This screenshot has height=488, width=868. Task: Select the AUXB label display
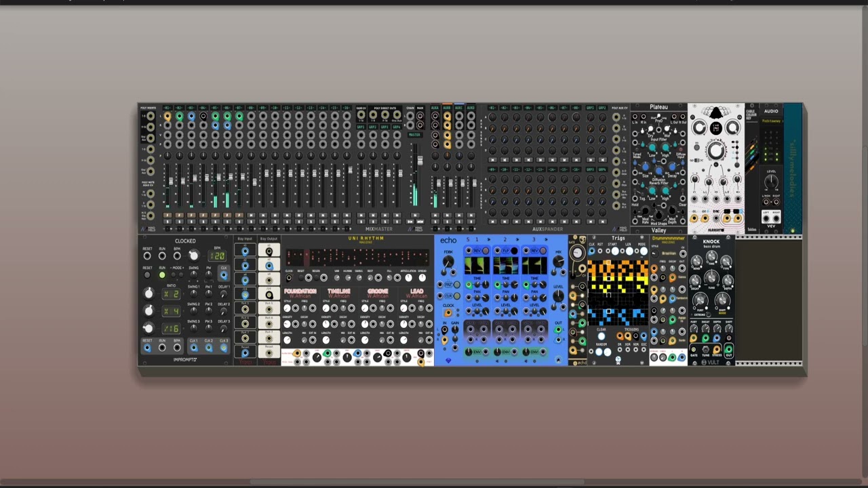447,108
